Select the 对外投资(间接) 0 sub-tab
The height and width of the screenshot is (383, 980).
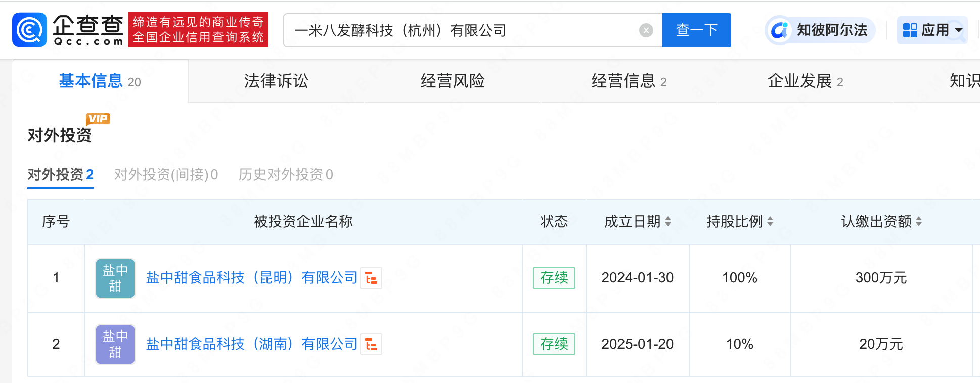[166, 175]
